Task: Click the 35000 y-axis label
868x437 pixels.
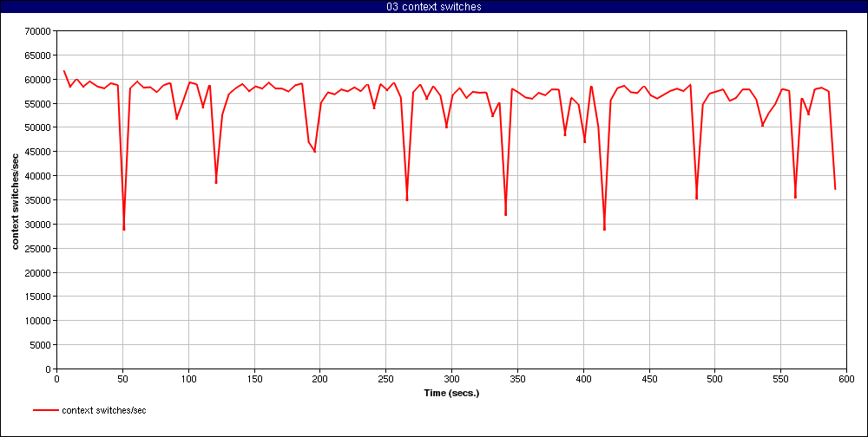Action: coord(39,200)
